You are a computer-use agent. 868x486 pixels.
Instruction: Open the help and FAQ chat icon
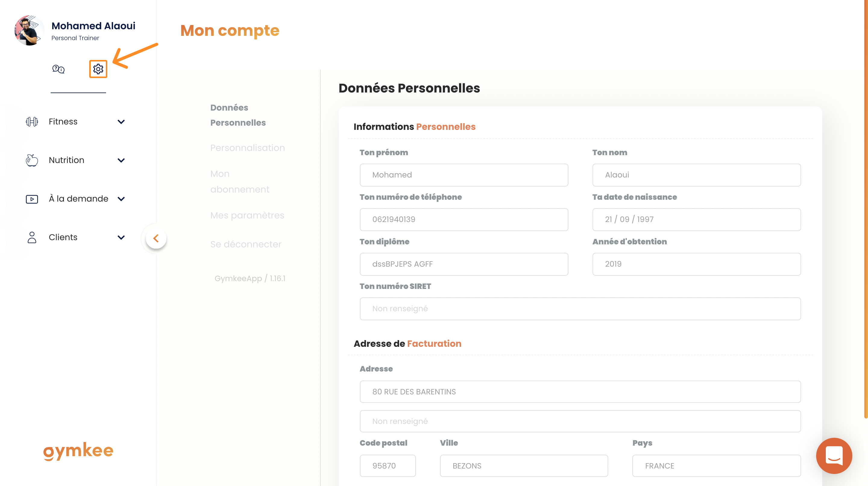tap(58, 69)
